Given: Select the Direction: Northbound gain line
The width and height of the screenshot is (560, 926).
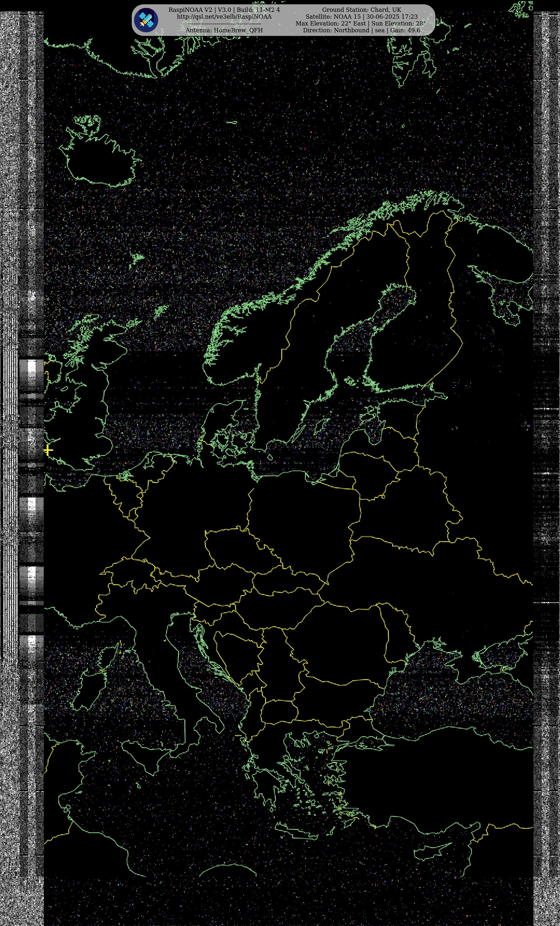Looking at the screenshot, I should click(x=361, y=31).
